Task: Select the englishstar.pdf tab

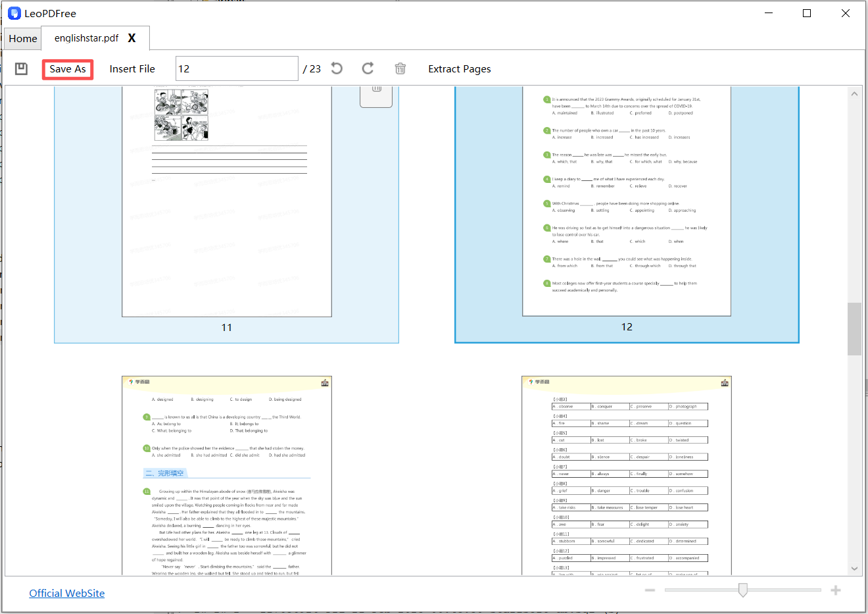Action: coord(85,38)
